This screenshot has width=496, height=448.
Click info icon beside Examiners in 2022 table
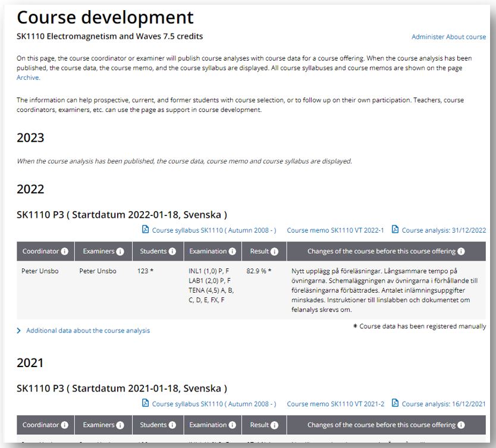[x=120, y=252]
